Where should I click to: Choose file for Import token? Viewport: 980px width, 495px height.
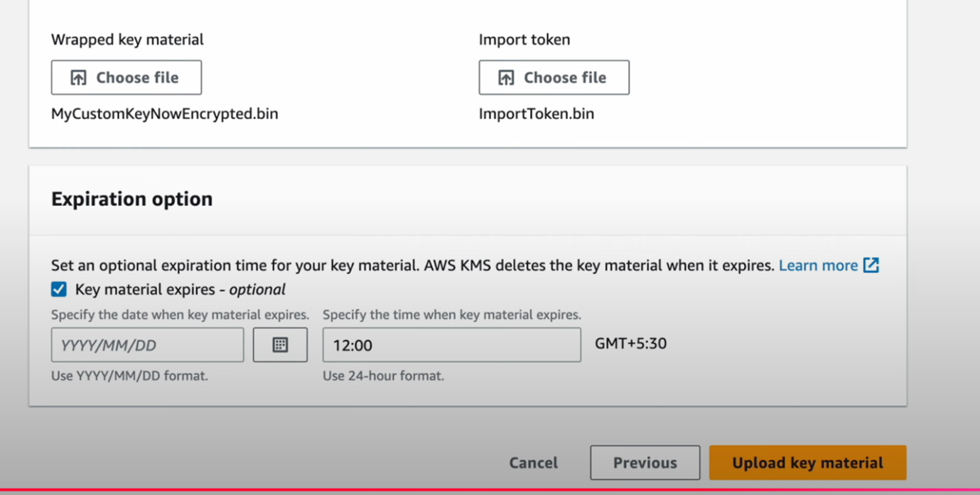[554, 77]
